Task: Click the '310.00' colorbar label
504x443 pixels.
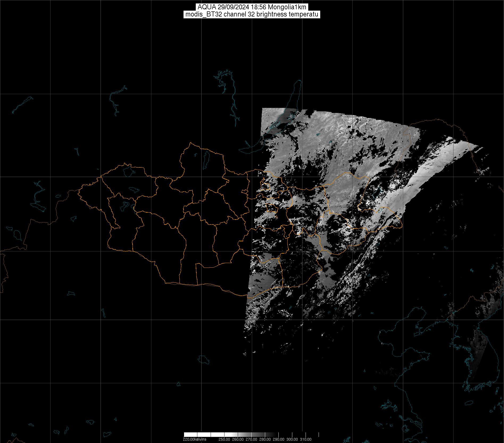Action: click(306, 439)
